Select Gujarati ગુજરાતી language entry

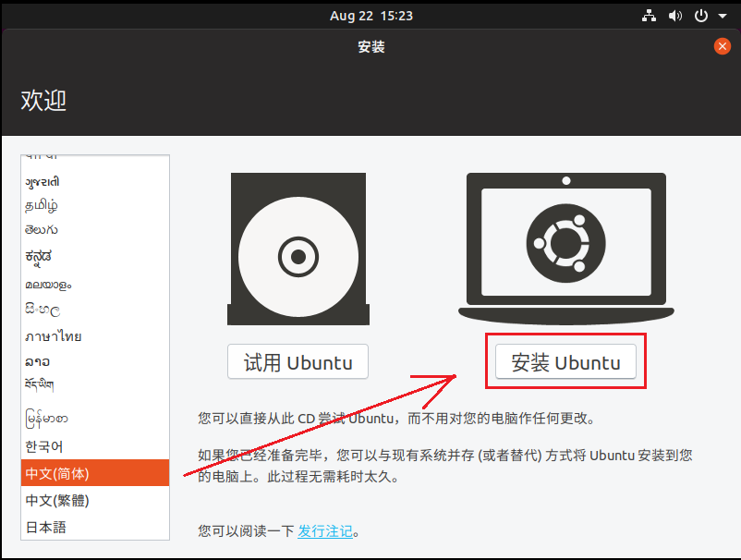(x=95, y=181)
